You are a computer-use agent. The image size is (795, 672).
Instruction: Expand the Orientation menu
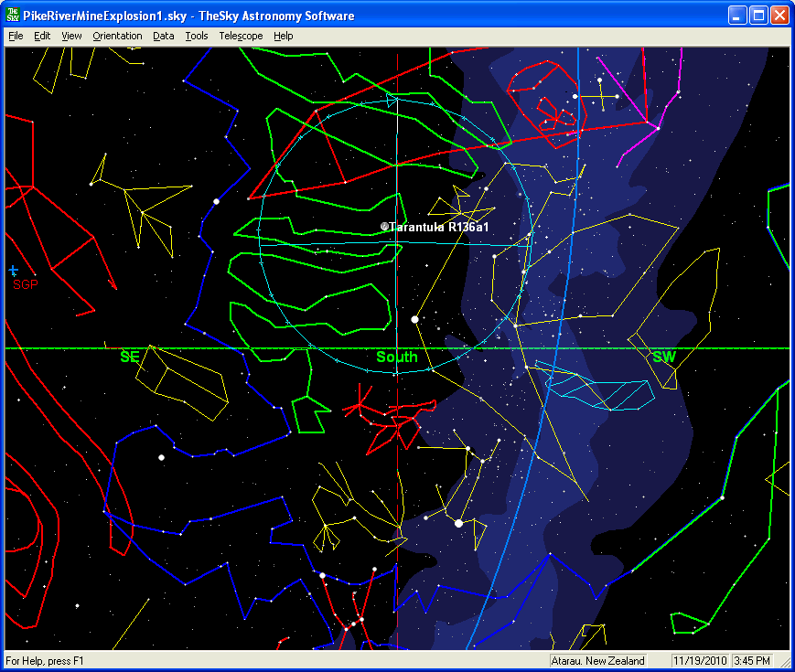click(117, 36)
